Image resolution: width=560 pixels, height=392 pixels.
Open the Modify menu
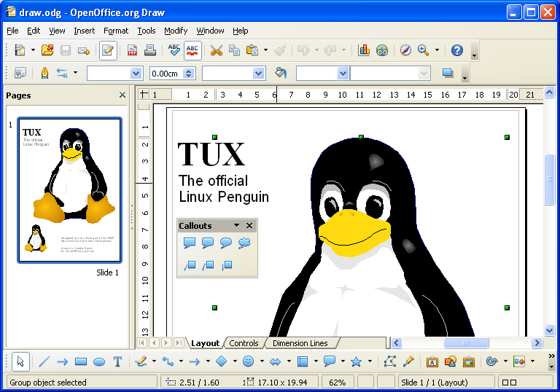click(x=176, y=31)
